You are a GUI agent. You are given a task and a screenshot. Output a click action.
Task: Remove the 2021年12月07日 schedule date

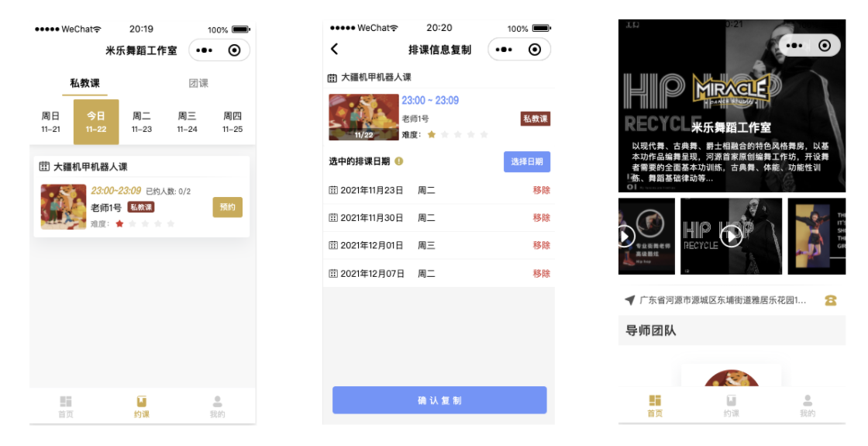pos(542,274)
